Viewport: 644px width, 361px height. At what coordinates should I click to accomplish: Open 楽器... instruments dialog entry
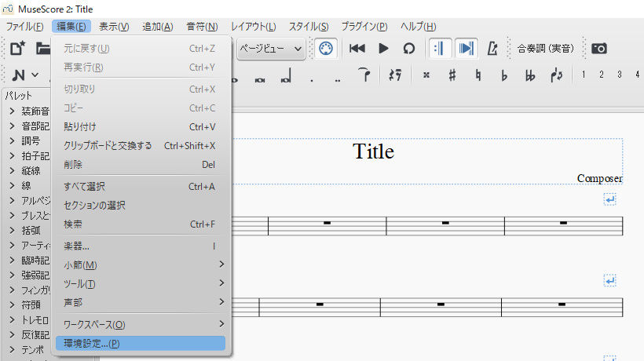[x=140, y=246]
